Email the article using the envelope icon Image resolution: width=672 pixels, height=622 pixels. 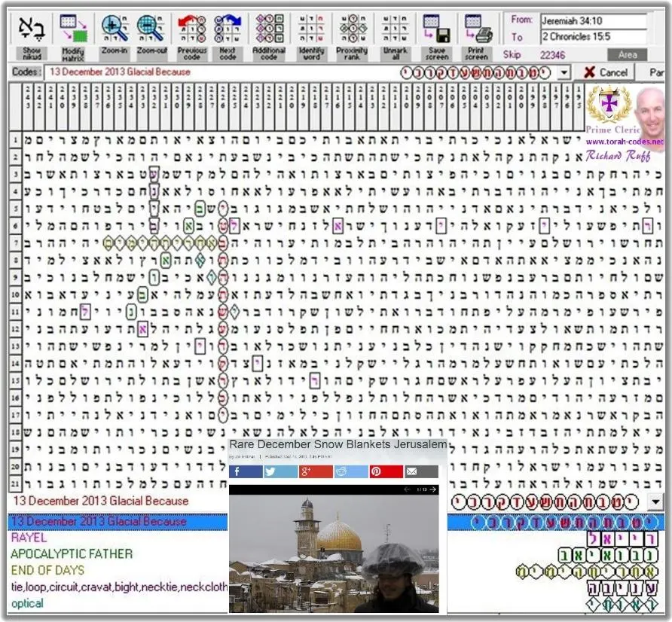pos(421,471)
